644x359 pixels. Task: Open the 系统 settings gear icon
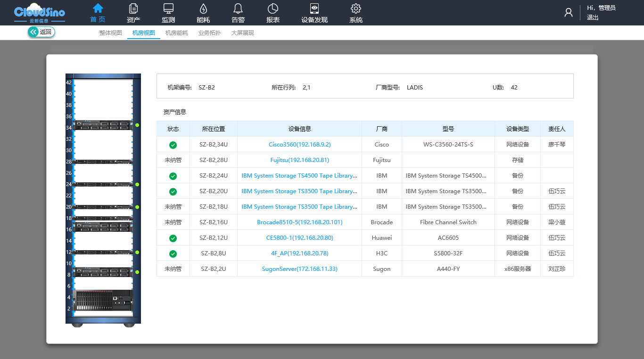click(356, 8)
